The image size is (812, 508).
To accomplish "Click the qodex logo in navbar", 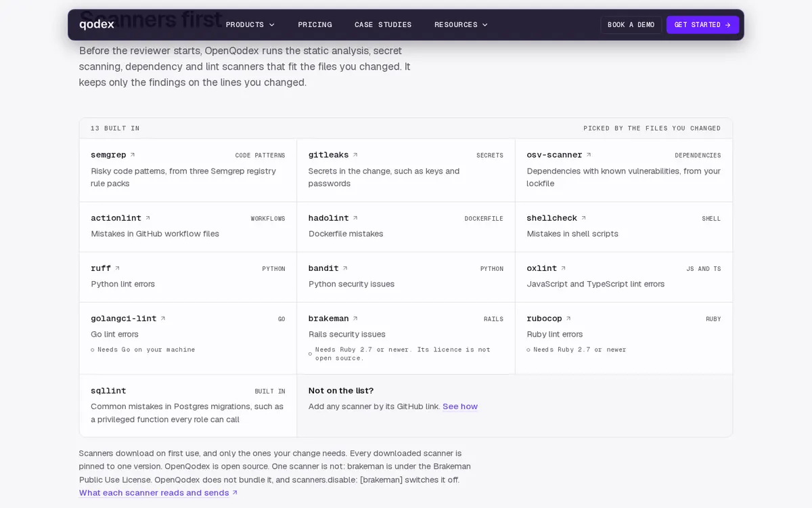I will 97,24.
